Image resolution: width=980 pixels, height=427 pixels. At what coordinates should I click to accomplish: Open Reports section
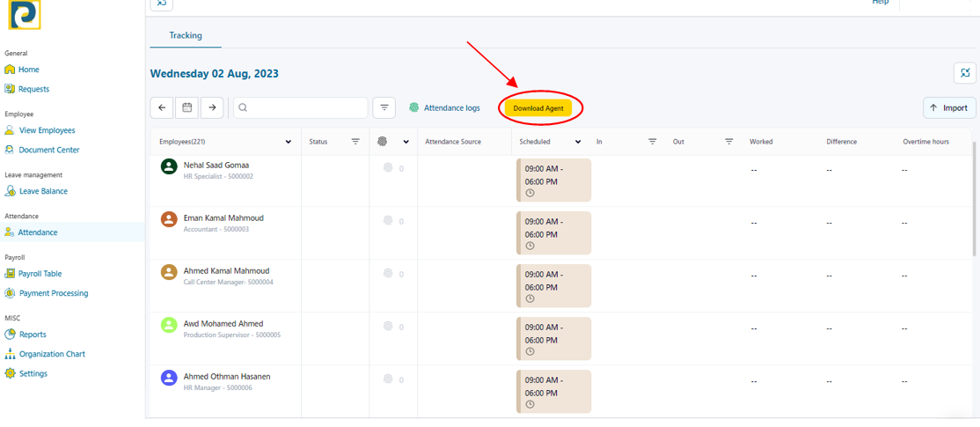click(33, 335)
